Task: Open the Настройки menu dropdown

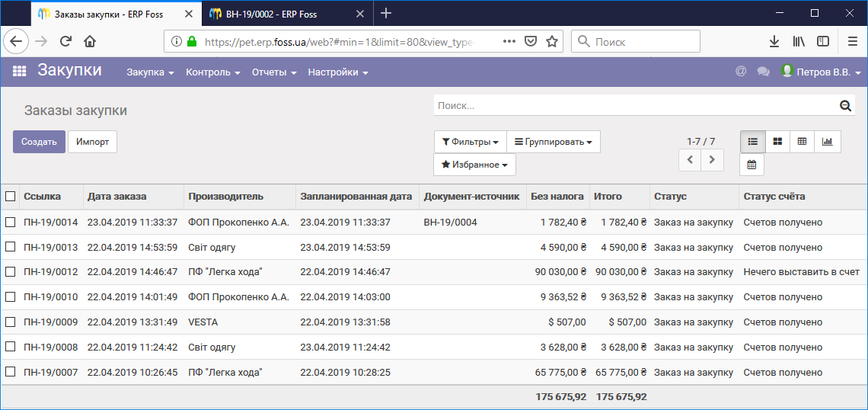Action: click(338, 72)
